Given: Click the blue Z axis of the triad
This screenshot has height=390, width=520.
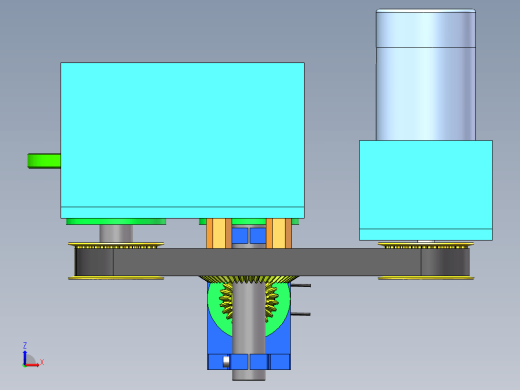Looking at the screenshot, I should pos(25,357).
